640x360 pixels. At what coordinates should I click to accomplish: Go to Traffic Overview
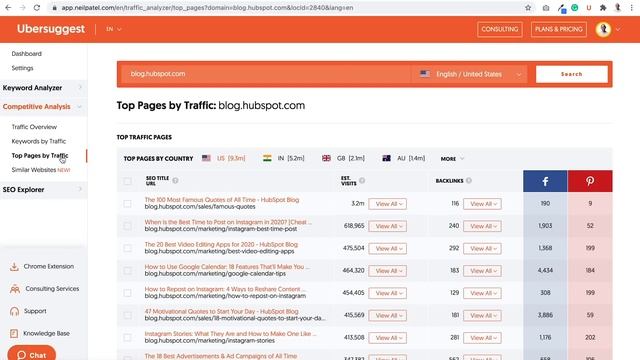coord(34,127)
